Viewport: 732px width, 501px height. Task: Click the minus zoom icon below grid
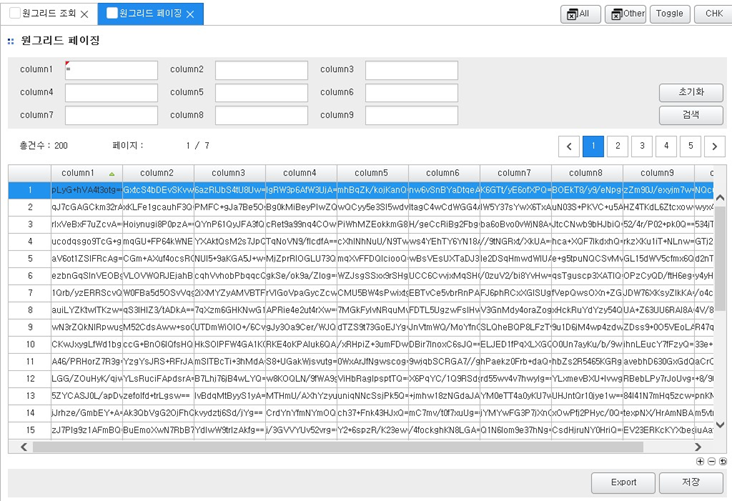coord(711,461)
